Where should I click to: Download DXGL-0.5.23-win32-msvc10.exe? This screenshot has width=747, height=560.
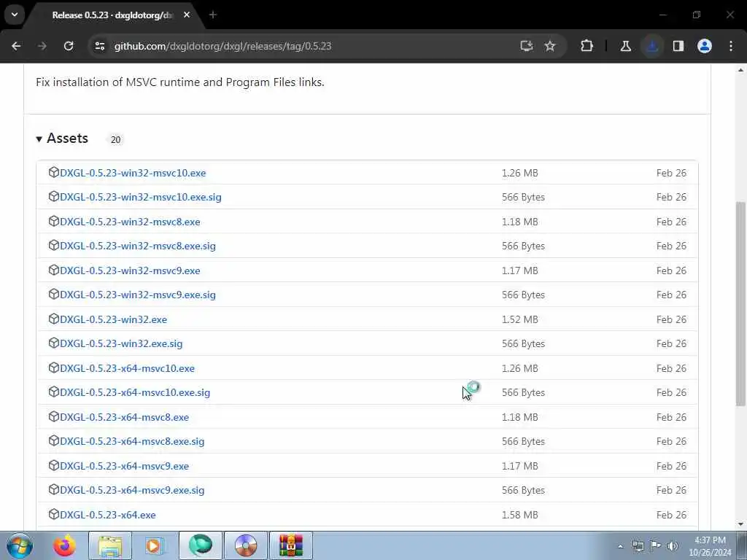(133, 173)
